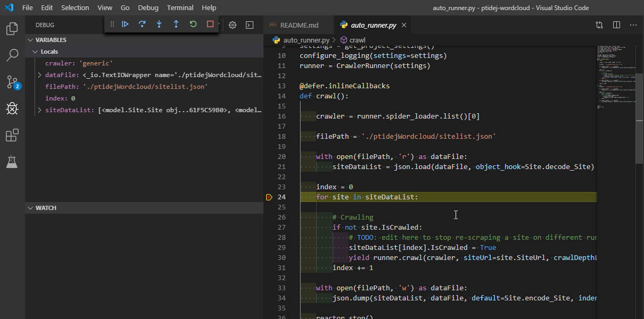Click Step Into in debug toolbar

159,24
